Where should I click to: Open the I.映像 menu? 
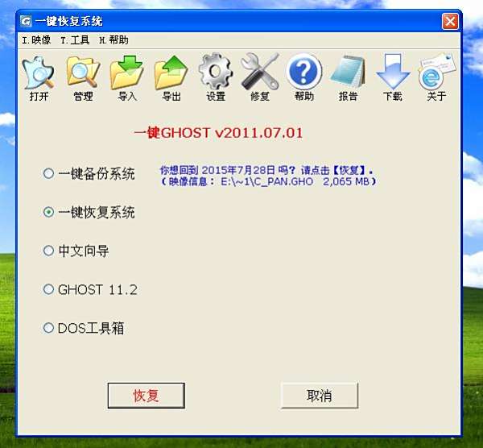point(36,40)
